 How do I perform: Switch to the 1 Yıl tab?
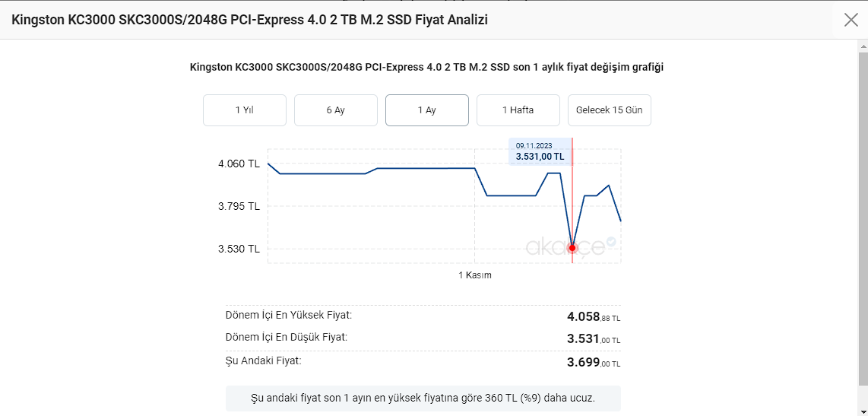244,110
